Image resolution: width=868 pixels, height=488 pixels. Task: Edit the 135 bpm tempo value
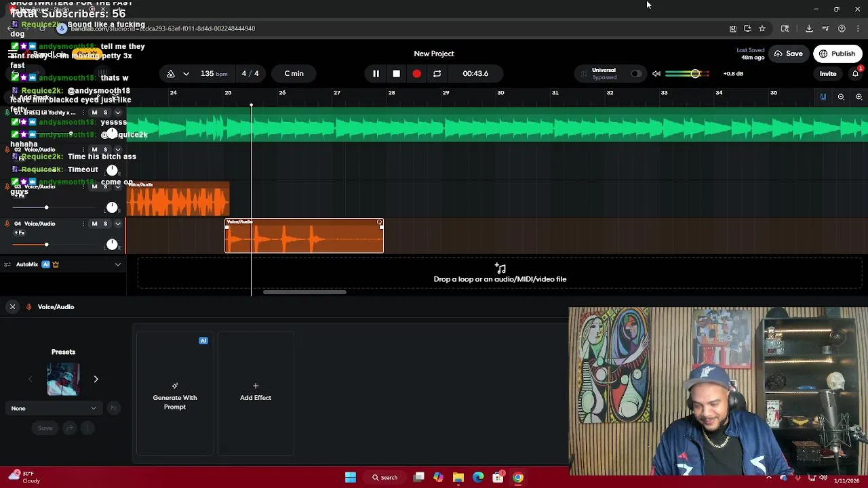point(214,73)
